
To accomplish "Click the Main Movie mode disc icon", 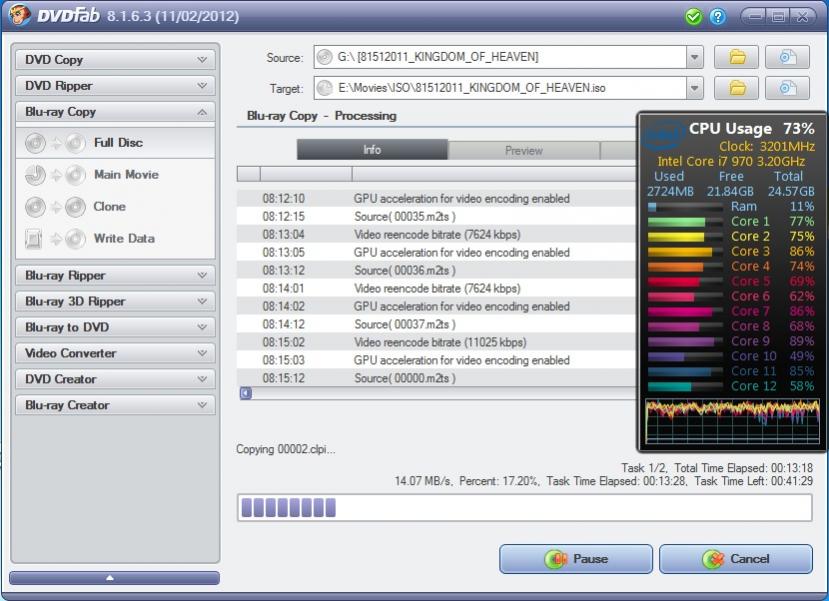I will point(35,175).
